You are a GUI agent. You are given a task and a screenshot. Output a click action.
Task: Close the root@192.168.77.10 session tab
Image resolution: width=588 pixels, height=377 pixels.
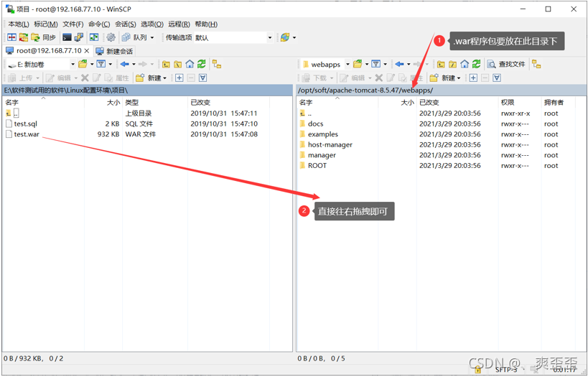pos(87,51)
